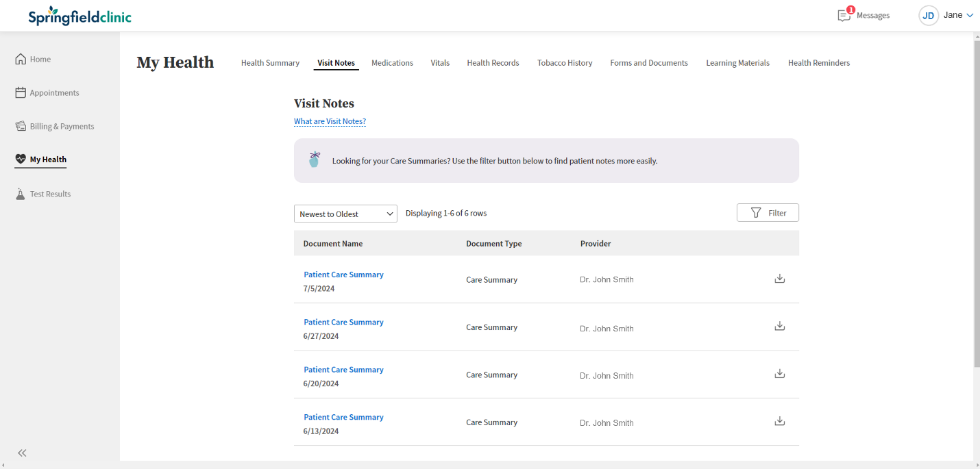Image resolution: width=980 pixels, height=469 pixels.
Task: Switch to the Medications tab
Action: pyautogui.click(x=392, y=63)
